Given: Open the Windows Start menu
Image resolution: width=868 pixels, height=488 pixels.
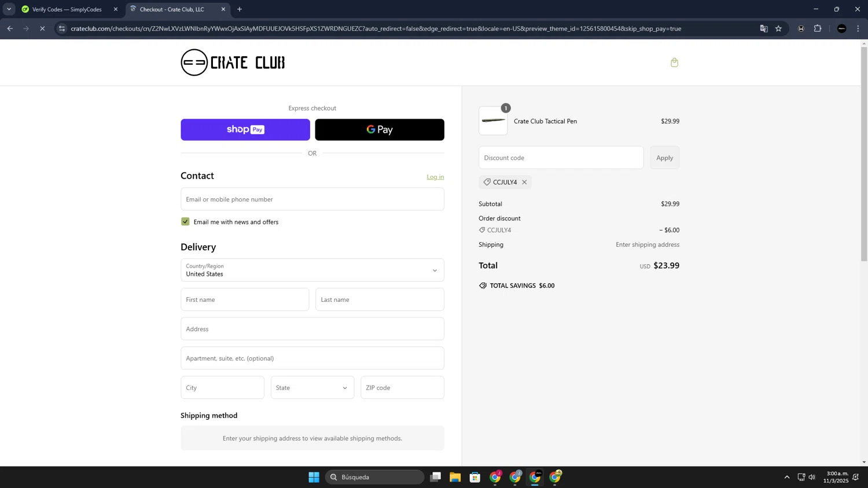Looking at the screenshot, I should (314, 477).
